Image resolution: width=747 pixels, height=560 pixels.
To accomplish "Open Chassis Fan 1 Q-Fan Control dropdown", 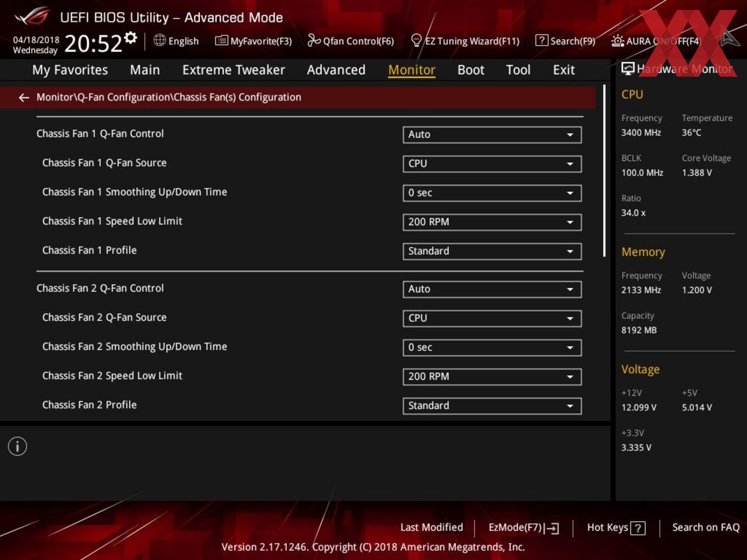I will tap(492, 135).
